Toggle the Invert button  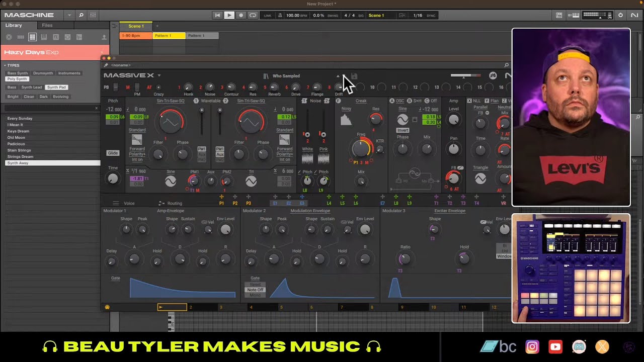[403, 130]
